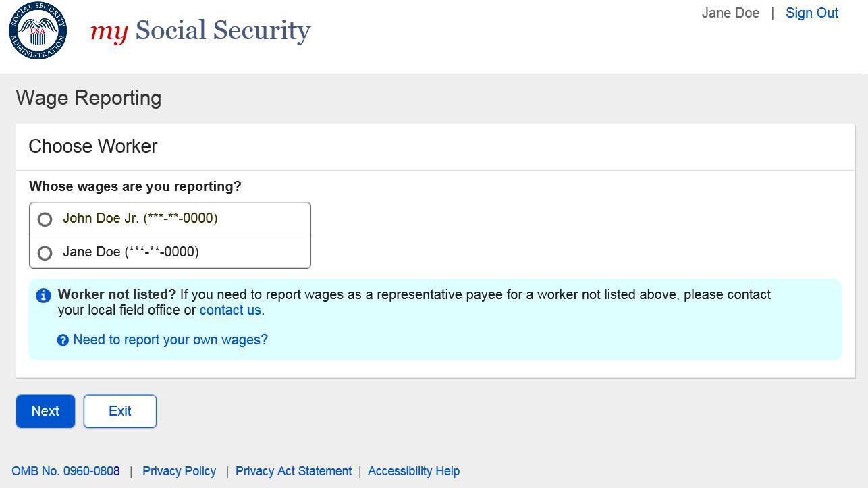This screenshot has height=488, width=868.
Task: Expand Need to report your own wages help
Action: click(x=170, y=340)
